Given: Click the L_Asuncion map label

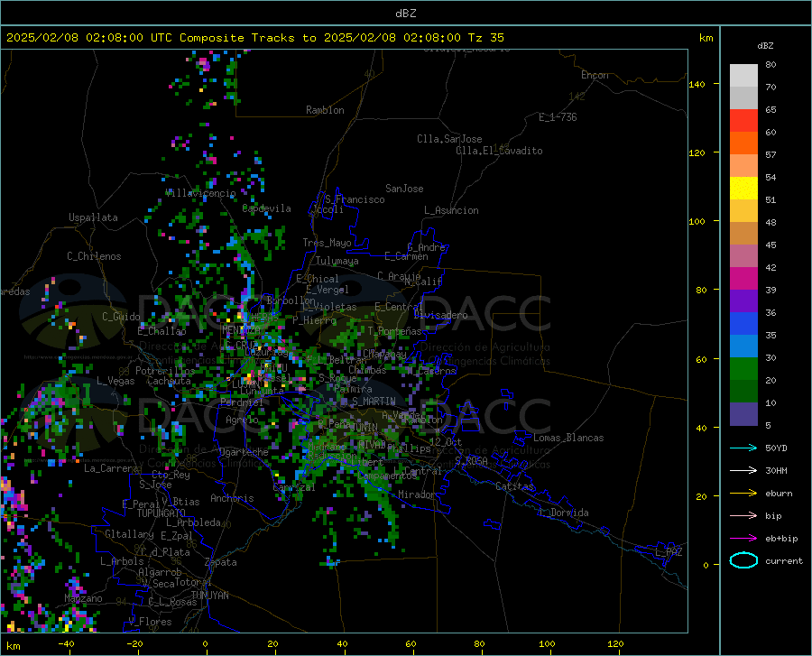Looking at the screenshot, I should 451,210.
